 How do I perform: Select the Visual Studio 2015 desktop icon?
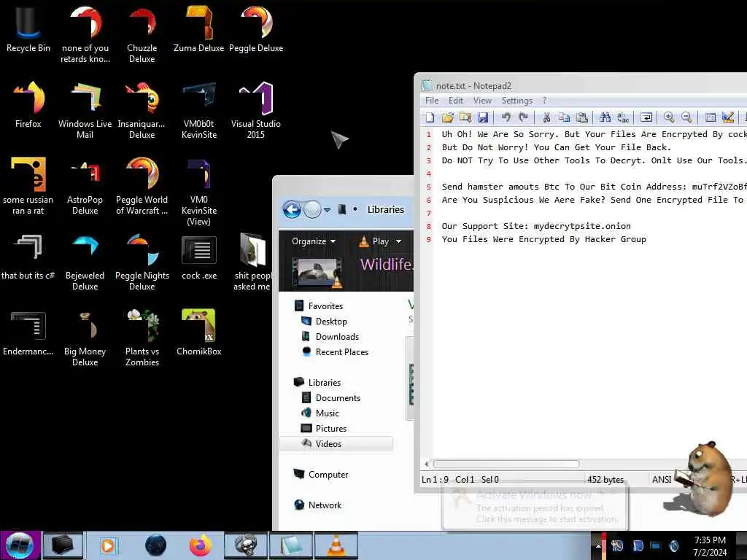click(256, 110)
